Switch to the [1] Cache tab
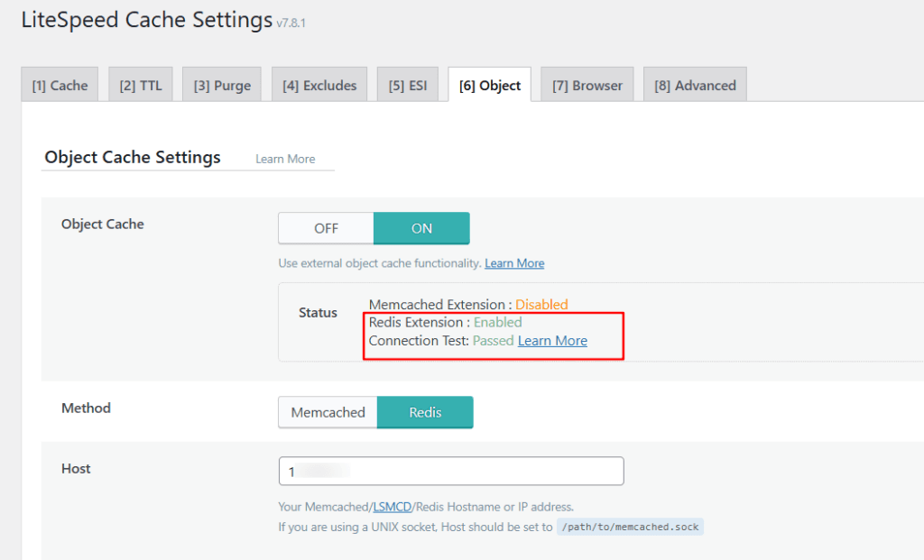This screenshot has width=924, height=560. (59, 84)
